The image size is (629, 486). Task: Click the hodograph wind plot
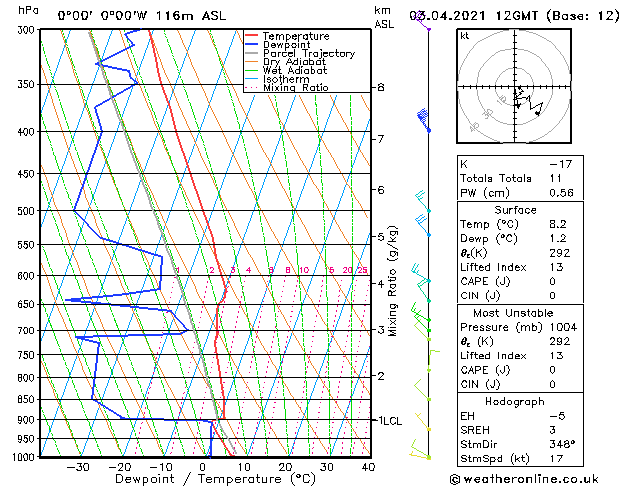[514, 86]
